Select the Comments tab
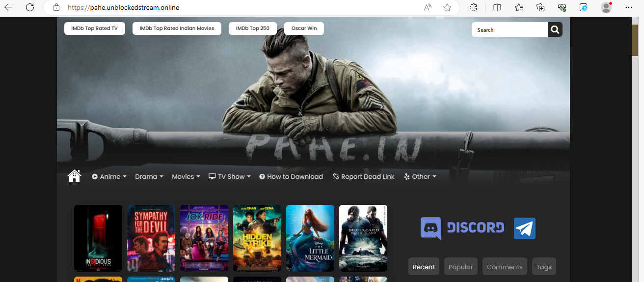The image size is (644, 282). 504,267
